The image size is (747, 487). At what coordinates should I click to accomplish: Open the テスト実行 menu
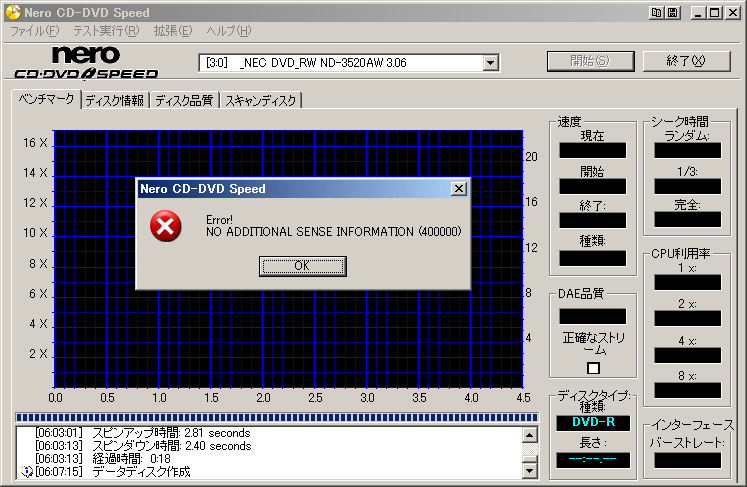coord(105,31)
